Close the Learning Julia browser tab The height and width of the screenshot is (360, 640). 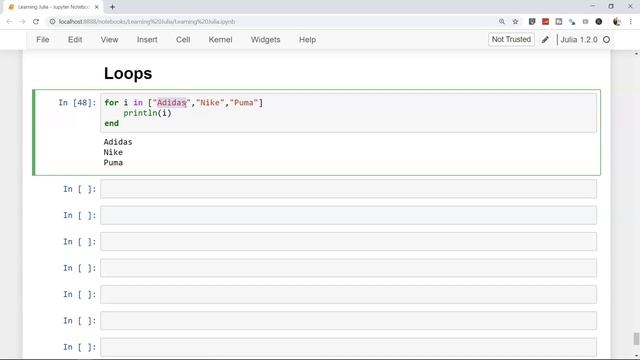[97, 7]
